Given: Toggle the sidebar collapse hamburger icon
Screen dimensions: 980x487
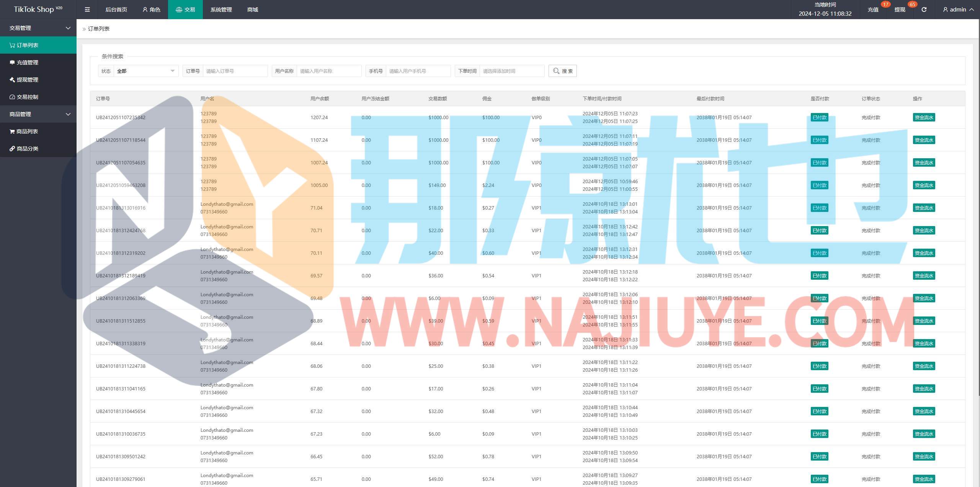Looking at the screenshot, I should coord(87,10).
